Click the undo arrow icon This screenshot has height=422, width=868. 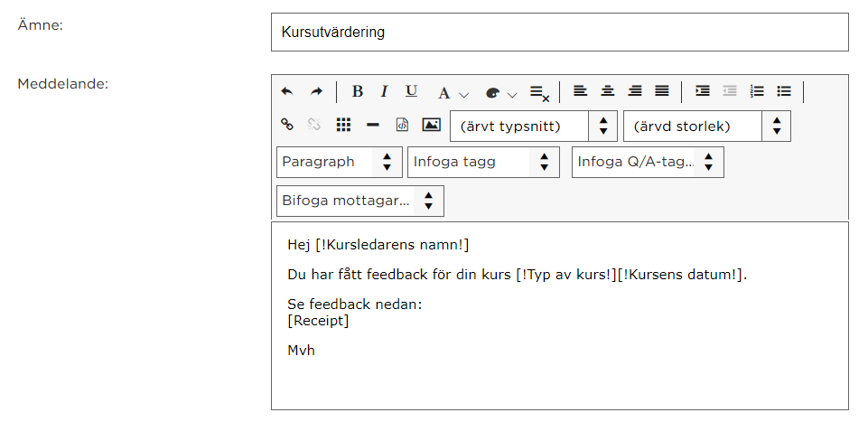(x=286, y=91)
